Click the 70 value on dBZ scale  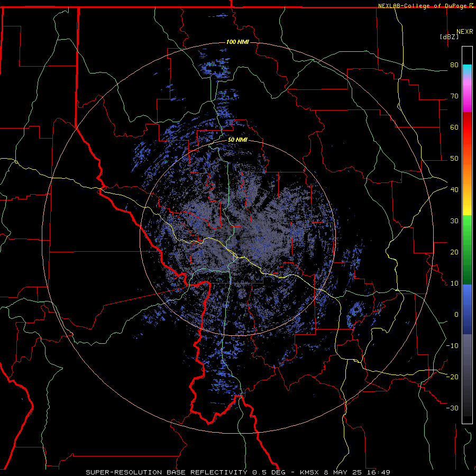[x=454, y=96]
